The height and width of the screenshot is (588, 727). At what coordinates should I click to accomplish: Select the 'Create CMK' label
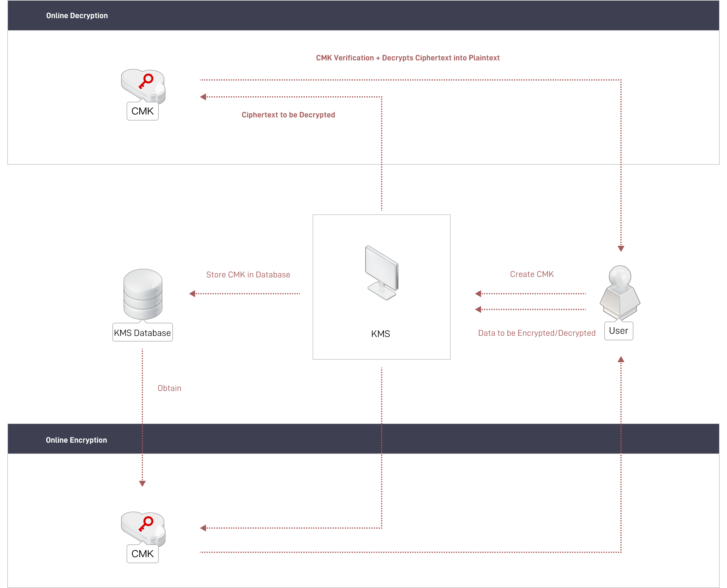pyautogui.click(x=532, y=274)
